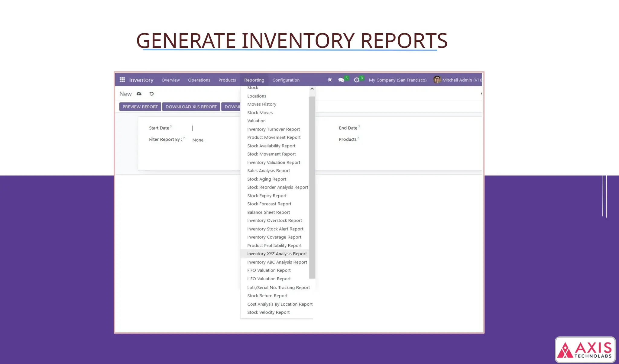
Task: Open the apps grid menu icon
Action: 122,80
